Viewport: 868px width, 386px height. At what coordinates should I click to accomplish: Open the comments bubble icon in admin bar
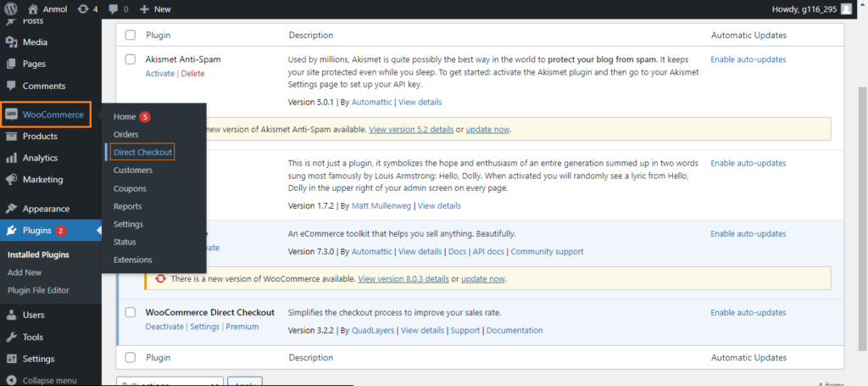coord(114,9)
